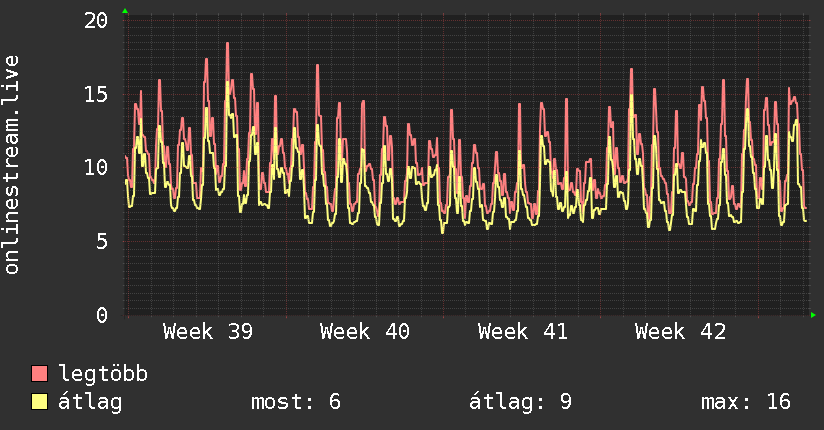The width and height of the screenshot is (824, 430).
Task: Click the onlinestream.live vertical axis title
Action: [x=12, y=165]
